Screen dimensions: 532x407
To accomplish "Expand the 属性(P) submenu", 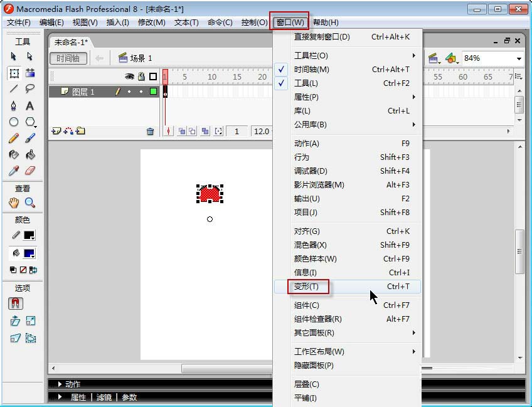I will [x=348, y=97].
